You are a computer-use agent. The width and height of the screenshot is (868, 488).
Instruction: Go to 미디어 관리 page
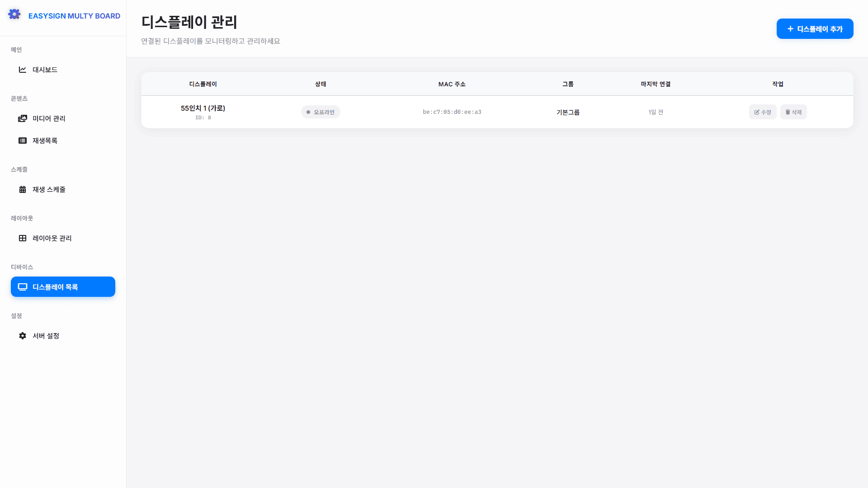(x=49, y=118)
